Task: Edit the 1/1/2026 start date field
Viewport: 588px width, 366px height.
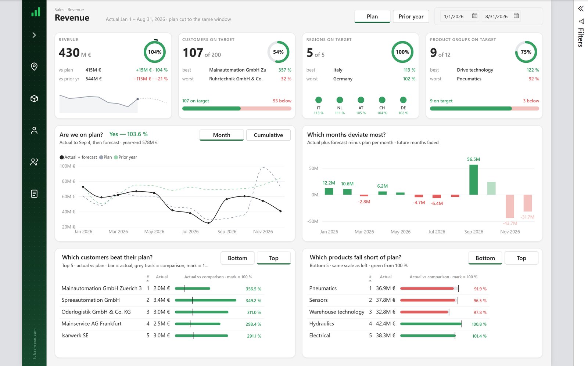Action: pyautogui.click(x=454, y=17)
